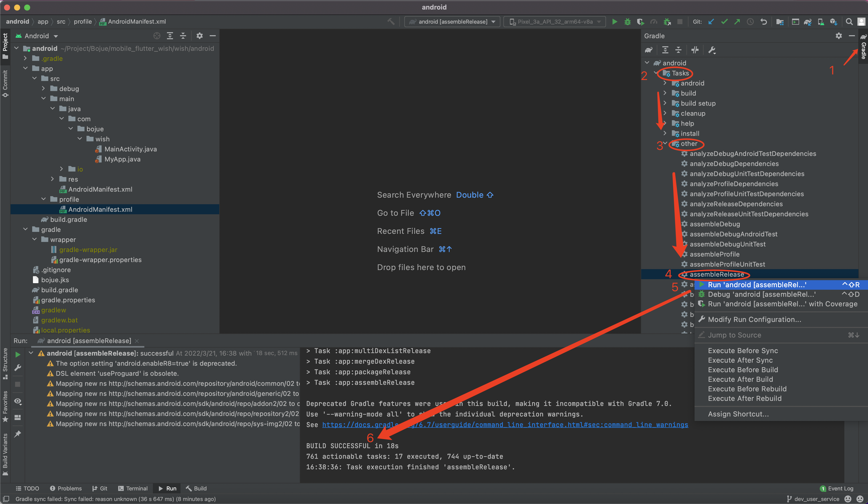Choose Run 'android [assembleRel...' menu item

pos(780,285)
